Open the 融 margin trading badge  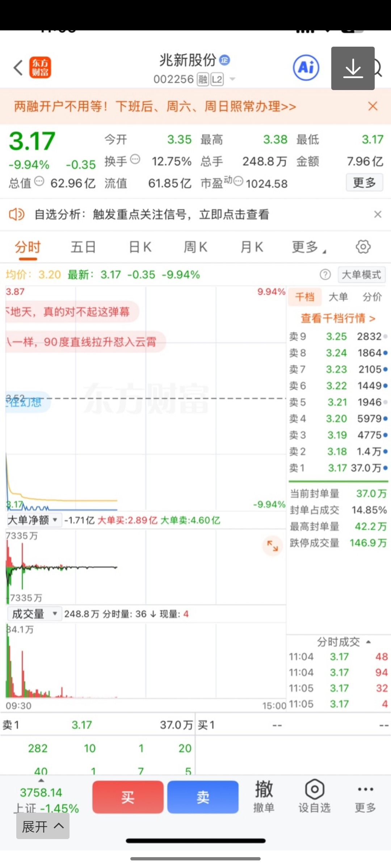[x=203, y=79]
